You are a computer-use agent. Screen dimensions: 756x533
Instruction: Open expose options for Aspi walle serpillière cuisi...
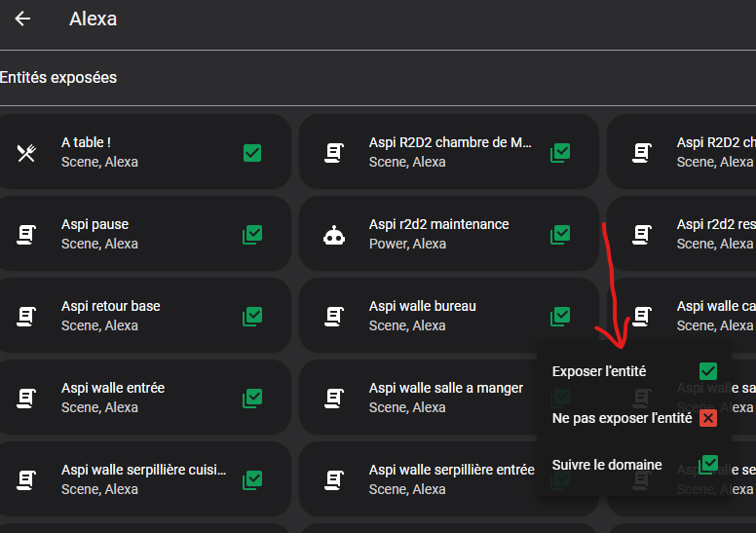coord(252,480)
